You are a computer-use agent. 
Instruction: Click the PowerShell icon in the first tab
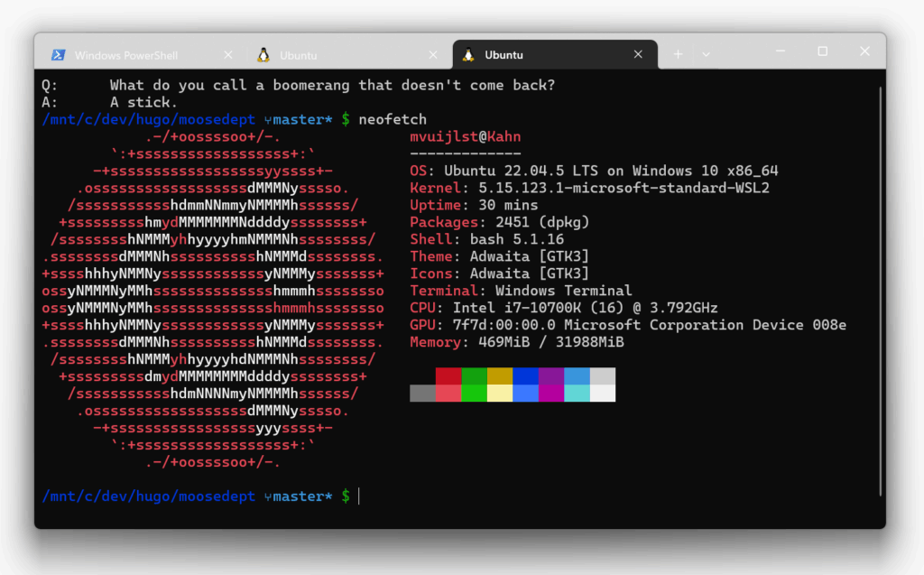pyautogui.click(x=57, y=55)
